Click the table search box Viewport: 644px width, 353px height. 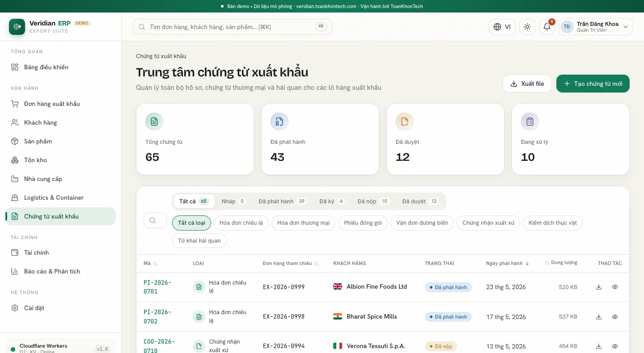pyautogui.click(x=155, y=220)
